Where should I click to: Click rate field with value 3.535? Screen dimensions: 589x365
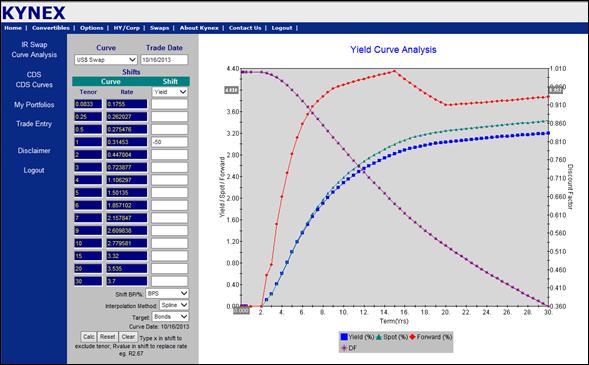(127, 268)
